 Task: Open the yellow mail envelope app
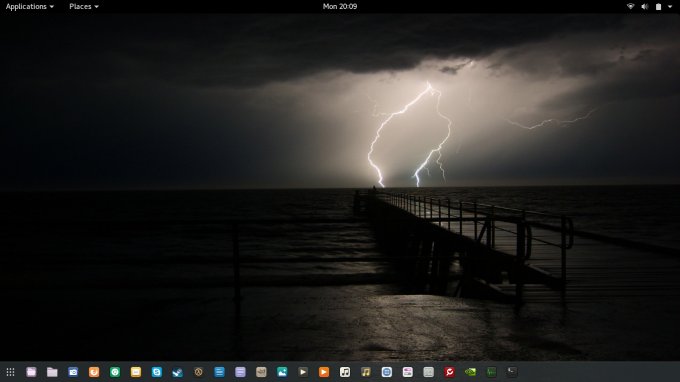coord(136,372)
